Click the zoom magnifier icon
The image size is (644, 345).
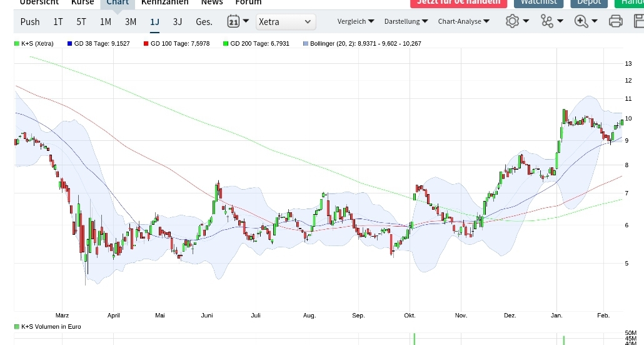pos(581,21)
